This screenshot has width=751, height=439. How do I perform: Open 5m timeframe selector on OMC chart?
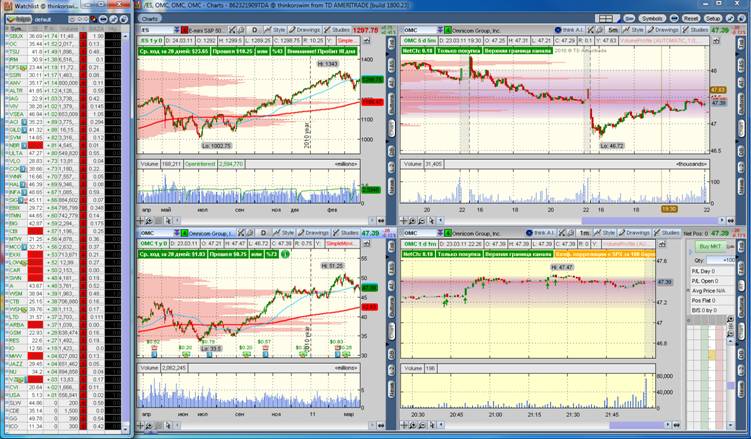pos(613,30)
